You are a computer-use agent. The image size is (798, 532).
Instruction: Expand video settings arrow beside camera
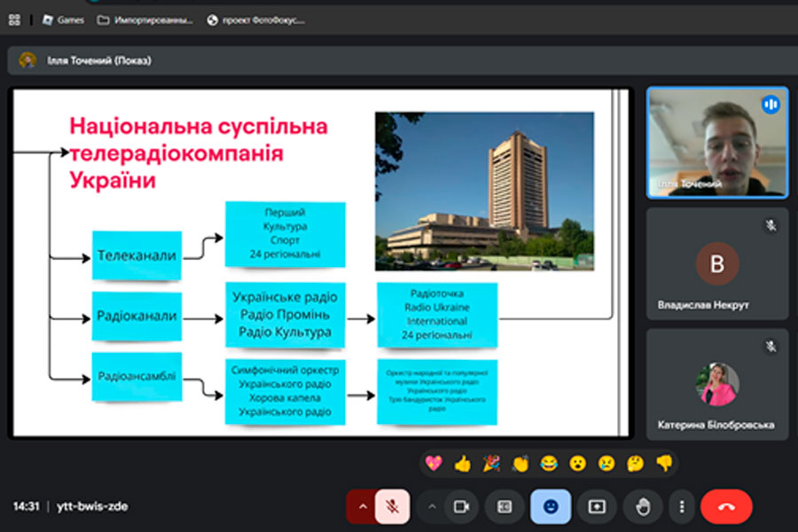pos(432,506)
